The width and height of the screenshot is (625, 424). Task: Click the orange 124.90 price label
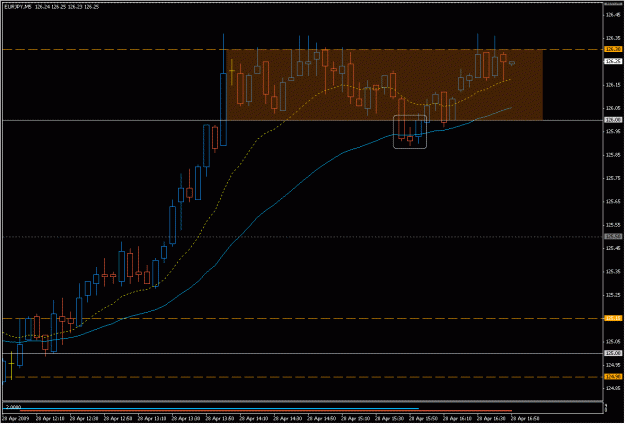613,377
